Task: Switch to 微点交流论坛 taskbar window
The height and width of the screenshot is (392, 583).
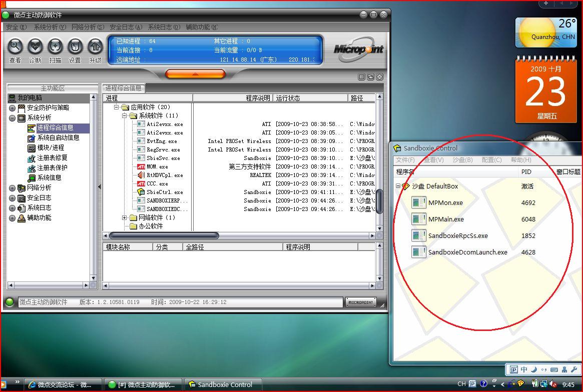Action: click(63, 385)
